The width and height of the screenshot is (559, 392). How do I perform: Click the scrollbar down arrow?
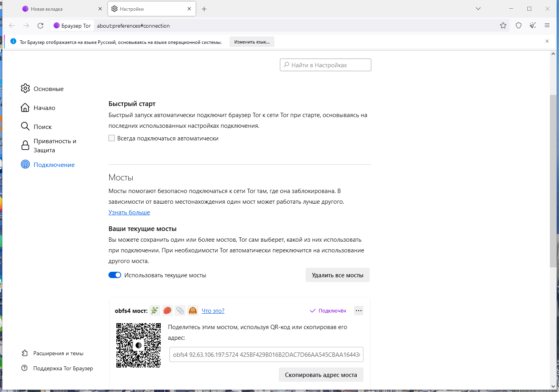point(553,386)
